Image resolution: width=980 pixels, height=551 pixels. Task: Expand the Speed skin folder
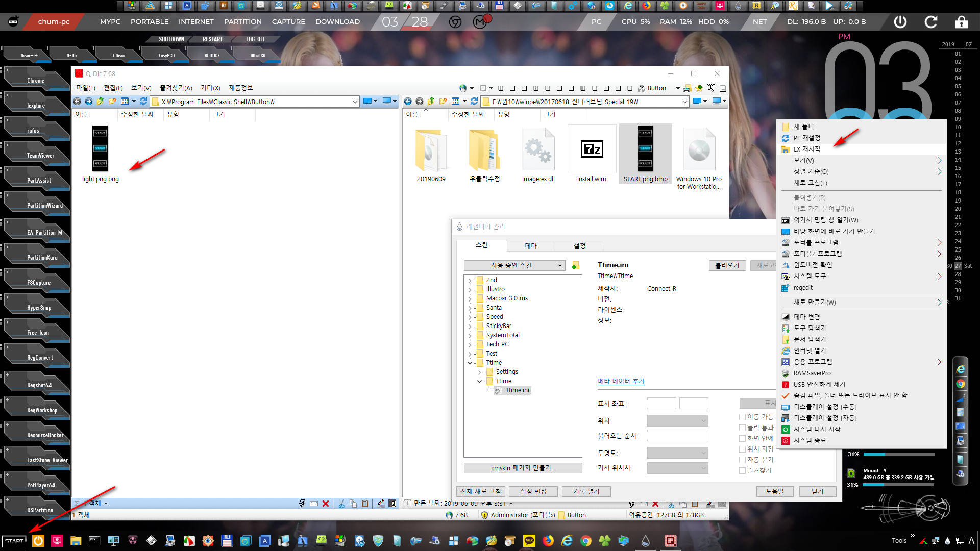470,317
